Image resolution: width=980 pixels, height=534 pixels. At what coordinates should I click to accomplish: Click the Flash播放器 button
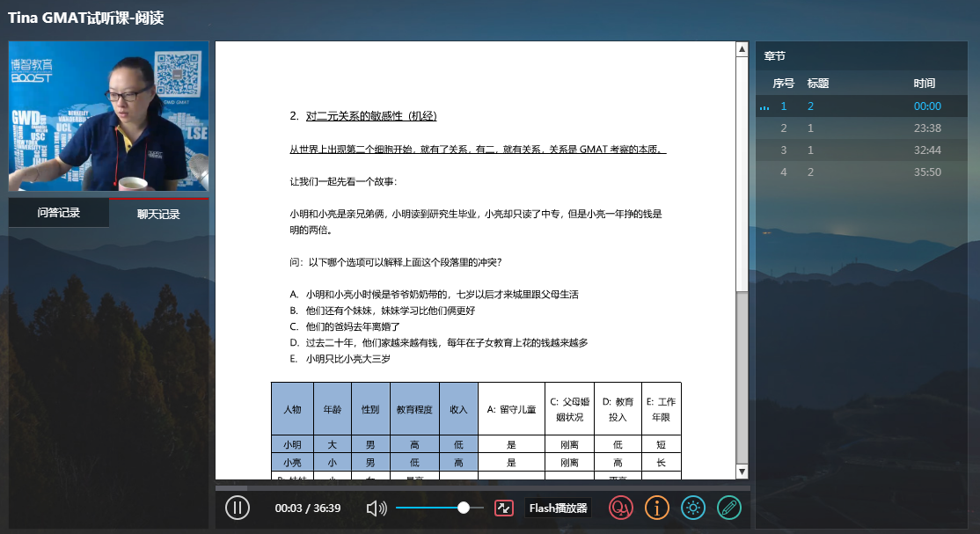click(558, 508)
